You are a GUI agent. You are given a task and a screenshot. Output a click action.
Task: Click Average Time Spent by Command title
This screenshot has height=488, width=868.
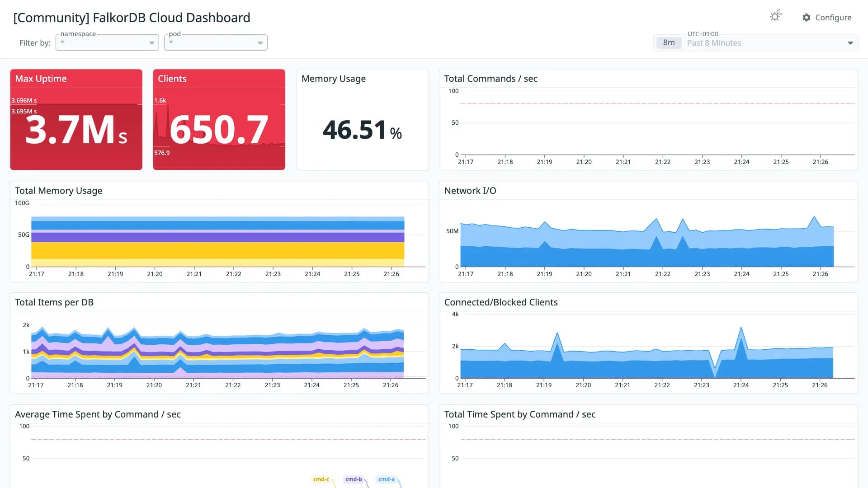pos(98,414)
